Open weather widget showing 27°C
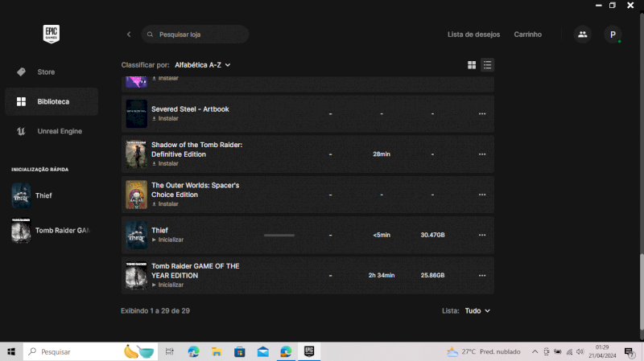The height and width of the screenshot is (361, 644). 484,351
